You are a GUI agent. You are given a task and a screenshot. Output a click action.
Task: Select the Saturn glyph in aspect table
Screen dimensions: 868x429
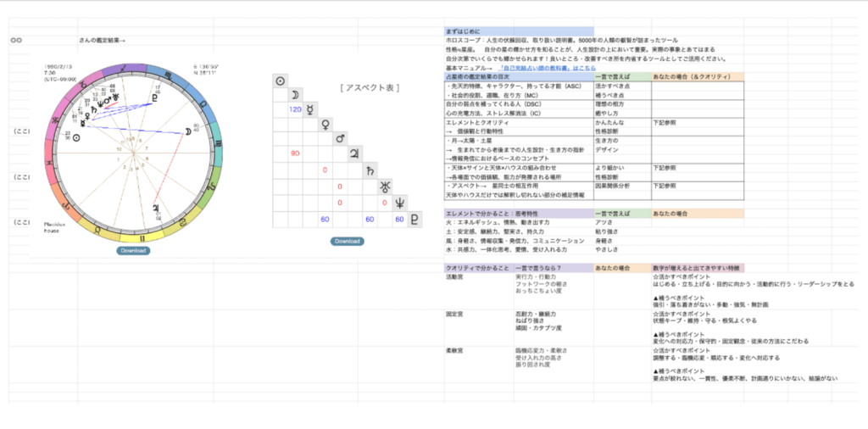[370, 170]
